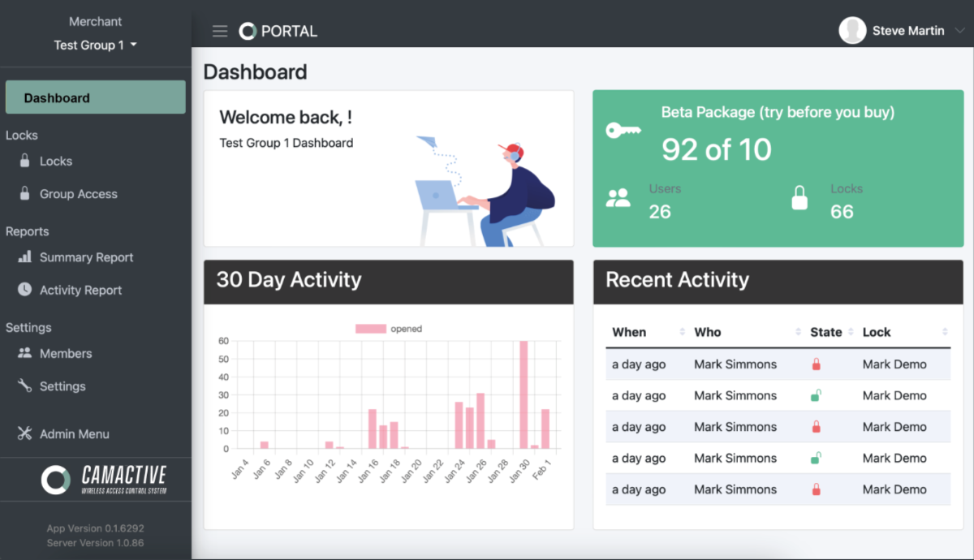
Task: Click the CamActive logo ring icon
Action: pyautogui.click(x=56, y=480)
